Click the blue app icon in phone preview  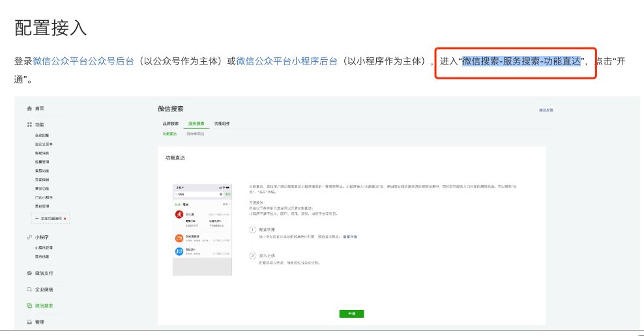(179, 251)
